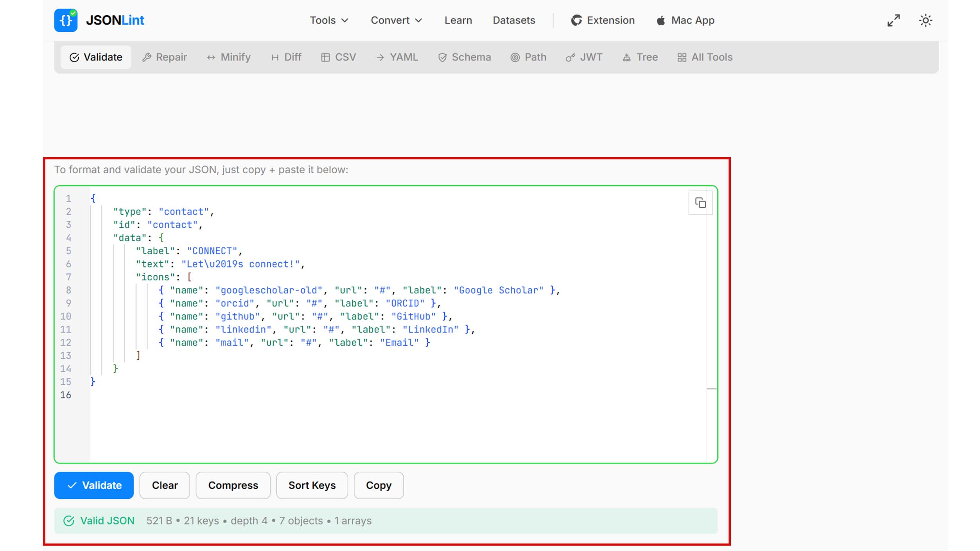Click the "LinkedIn" label value on line 11
980x551 pixels.
pyautogui.click(x=431, y=330)
